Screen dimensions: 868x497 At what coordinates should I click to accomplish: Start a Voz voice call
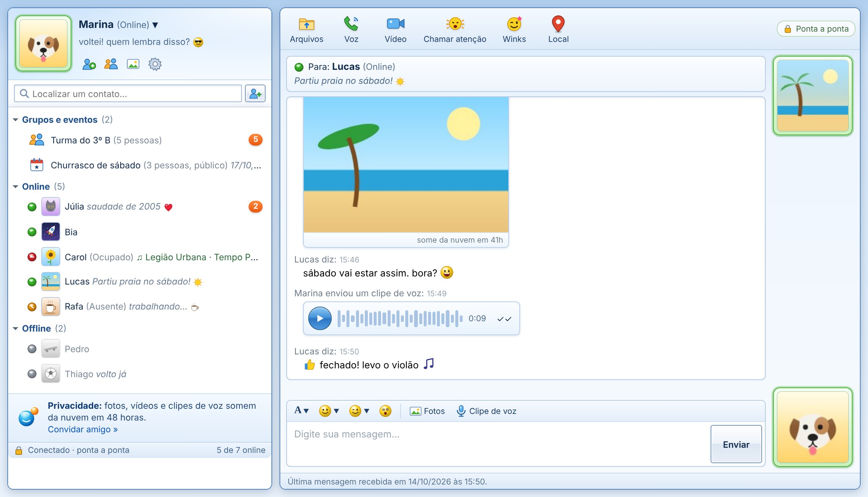point(351,30)
